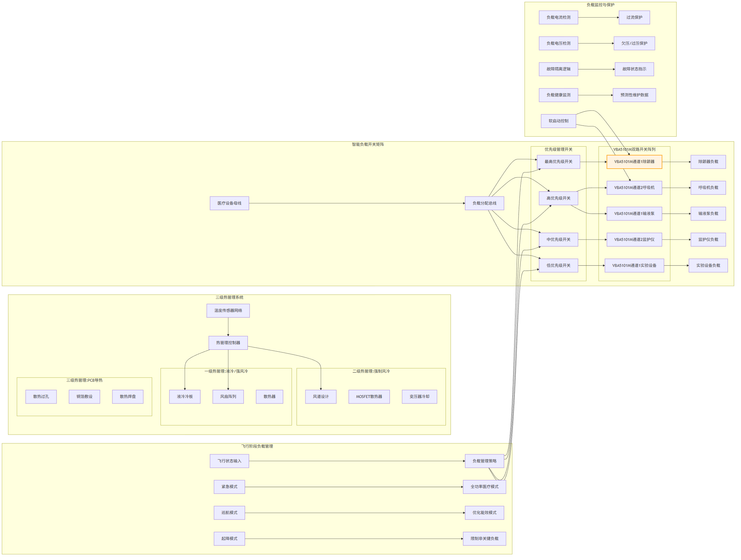This screenshot has height=560, width=741.
Task: Click the 故障隔离逻辑 node
Action: click(559, 69)
